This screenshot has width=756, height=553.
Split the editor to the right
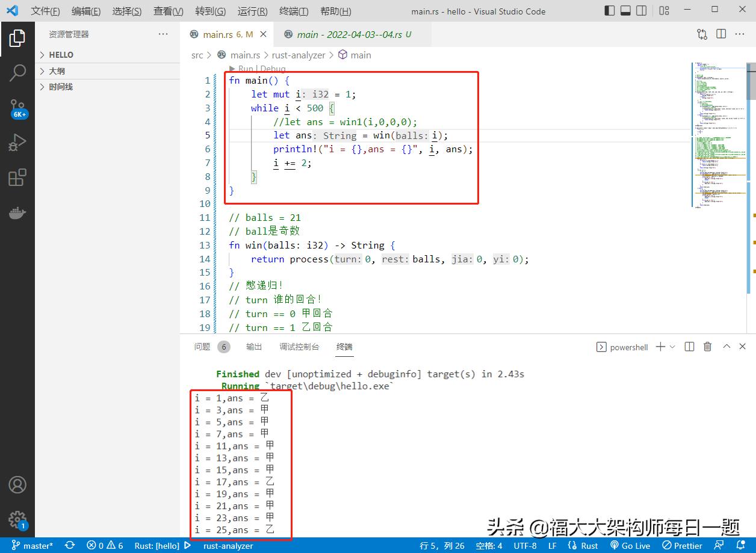[x=721, y=34]
